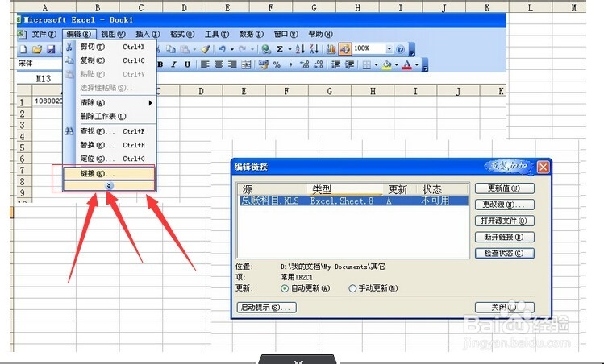This screenshot has height=364, width=604.
Task: Click the Center alignment icon
Action: [x=219, y=64]
